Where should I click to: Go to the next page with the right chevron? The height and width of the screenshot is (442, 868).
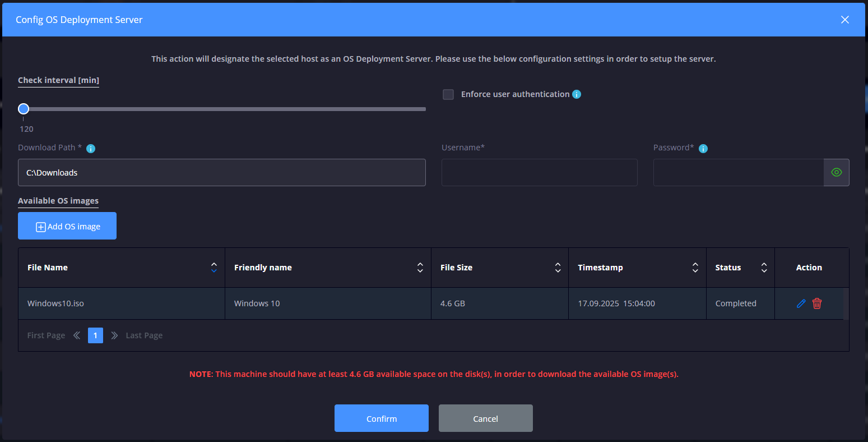pos(114,335)
